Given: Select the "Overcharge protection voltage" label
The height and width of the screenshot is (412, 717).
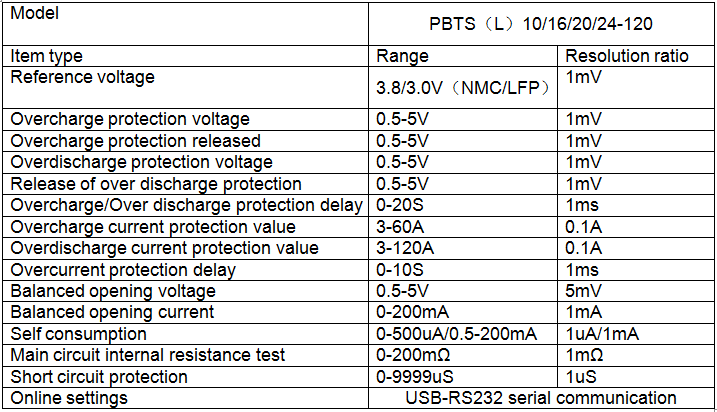Looking at the screenshot, I should click(x=130, y=119).
